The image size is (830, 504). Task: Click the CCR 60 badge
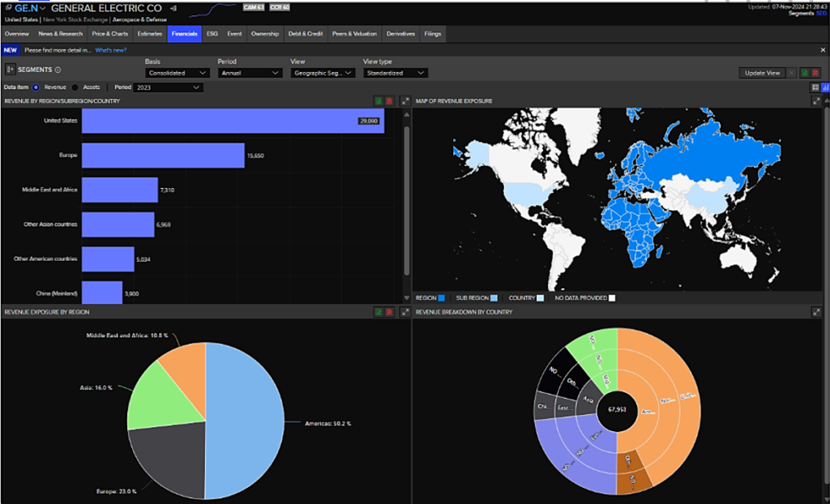pyautogui.click(x=279, y=7)
